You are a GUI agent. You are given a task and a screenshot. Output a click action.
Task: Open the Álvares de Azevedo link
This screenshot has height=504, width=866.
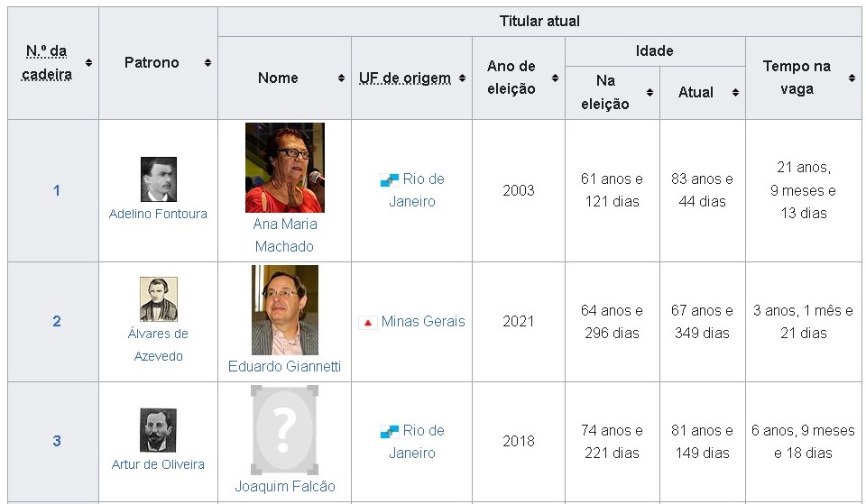(158, 344)
